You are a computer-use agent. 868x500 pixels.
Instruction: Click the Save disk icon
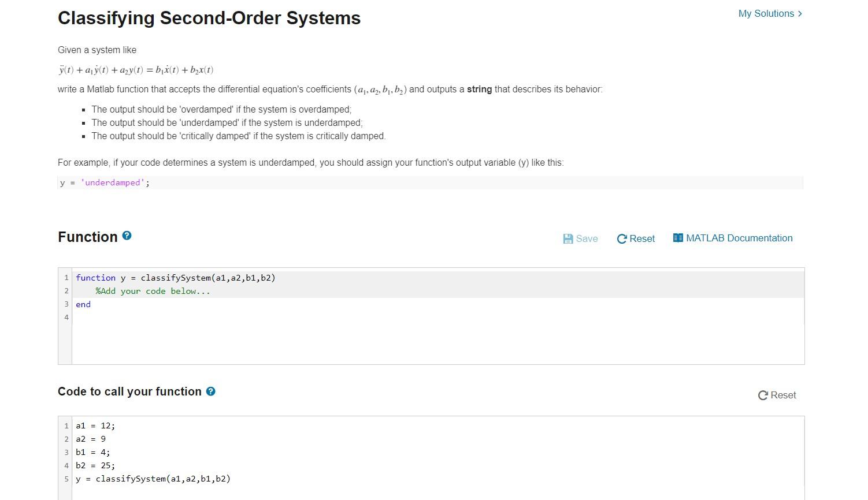[568, 238]
